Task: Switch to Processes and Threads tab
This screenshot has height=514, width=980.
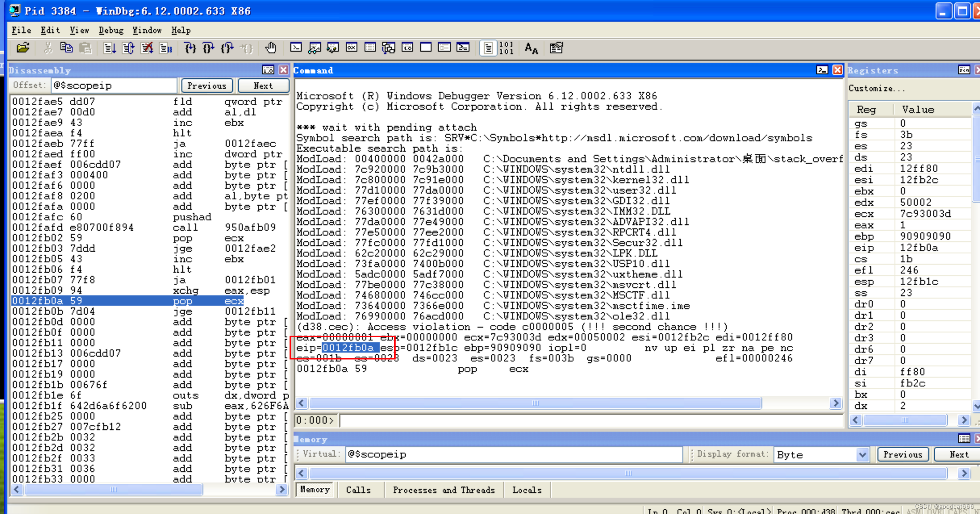Action: coord(444,490)
